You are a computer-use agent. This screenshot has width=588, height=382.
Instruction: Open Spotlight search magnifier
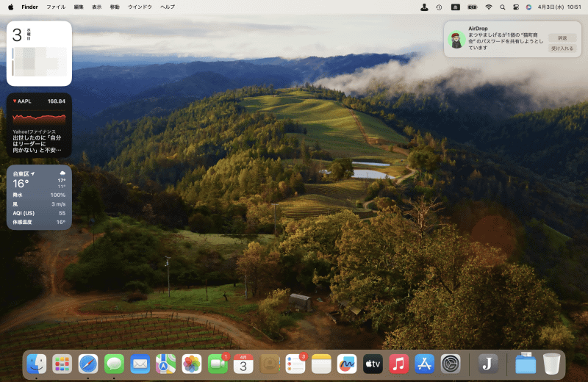(x=503, y=7)
